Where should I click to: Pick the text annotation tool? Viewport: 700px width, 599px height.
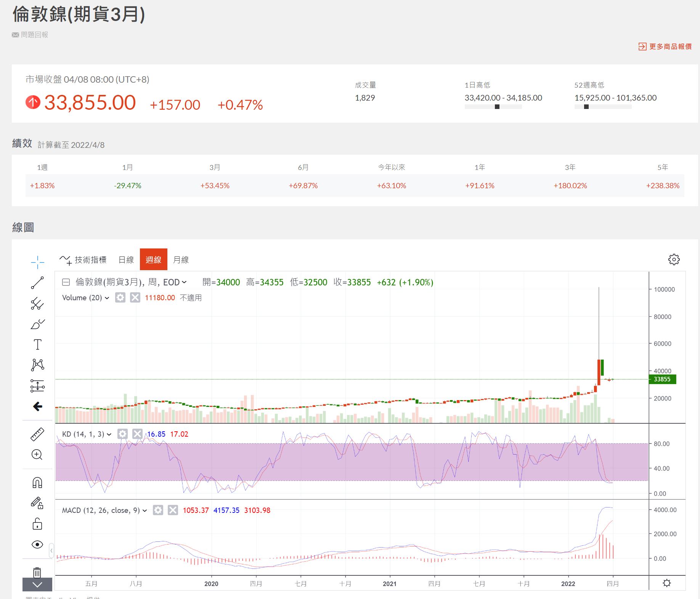click(37, 344)
